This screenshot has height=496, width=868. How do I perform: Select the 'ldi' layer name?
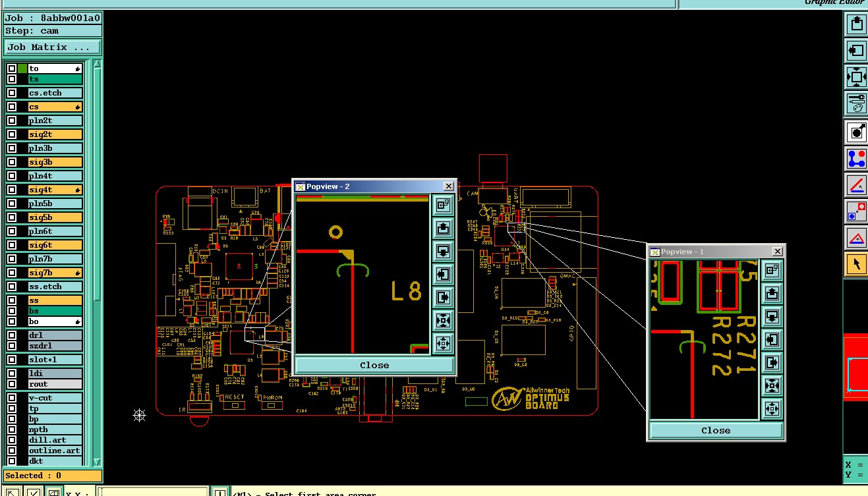click(55, 373)
